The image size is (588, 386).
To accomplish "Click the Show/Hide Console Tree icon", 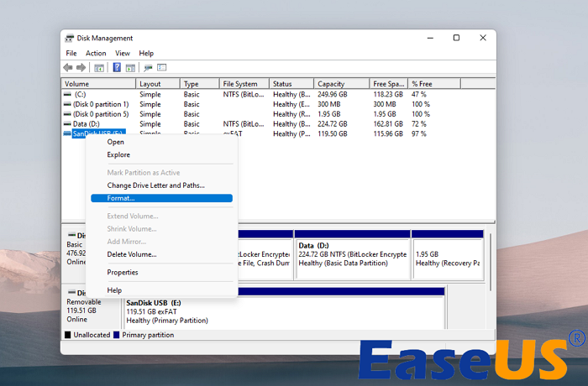I will point(99,67).
